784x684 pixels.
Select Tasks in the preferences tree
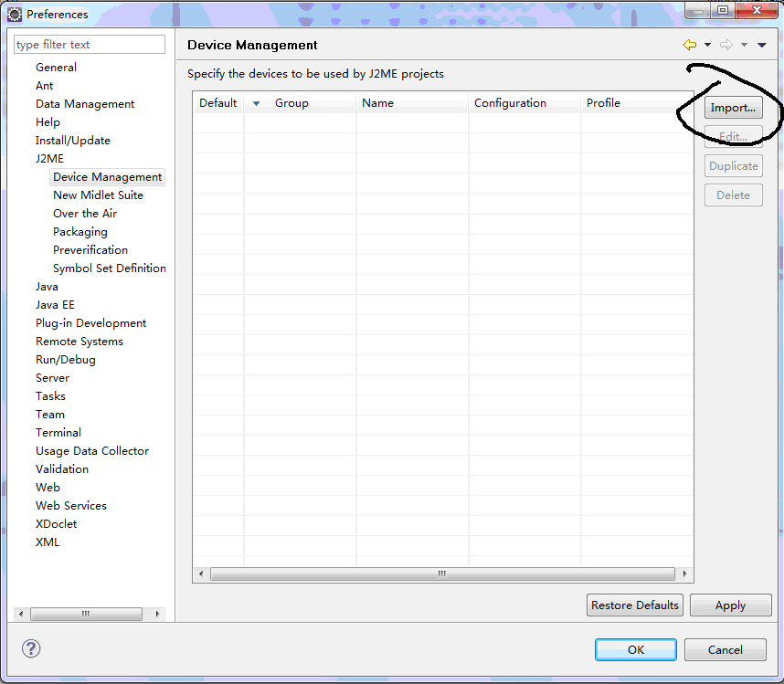pos(50,396)
